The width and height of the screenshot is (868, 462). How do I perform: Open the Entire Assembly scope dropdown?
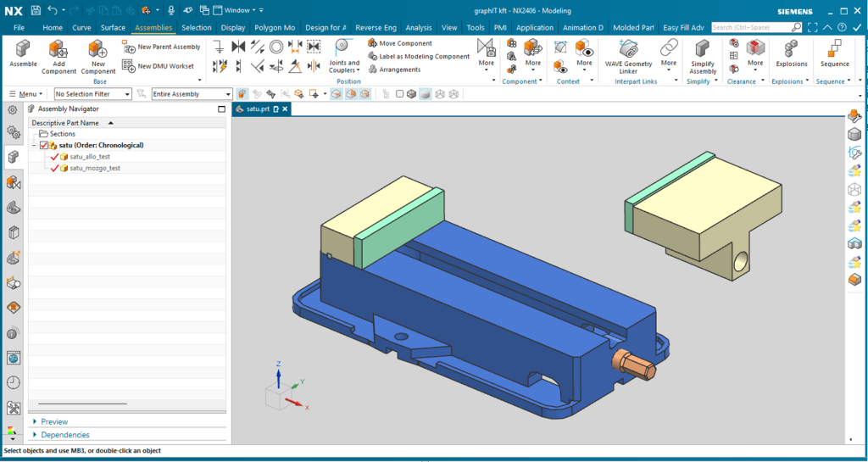192,94
